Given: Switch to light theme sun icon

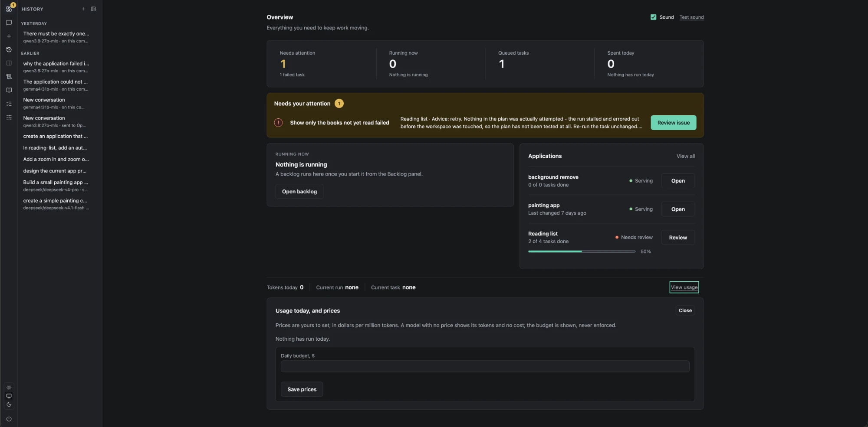Looking at the screenshot, I should click(9, 388).
